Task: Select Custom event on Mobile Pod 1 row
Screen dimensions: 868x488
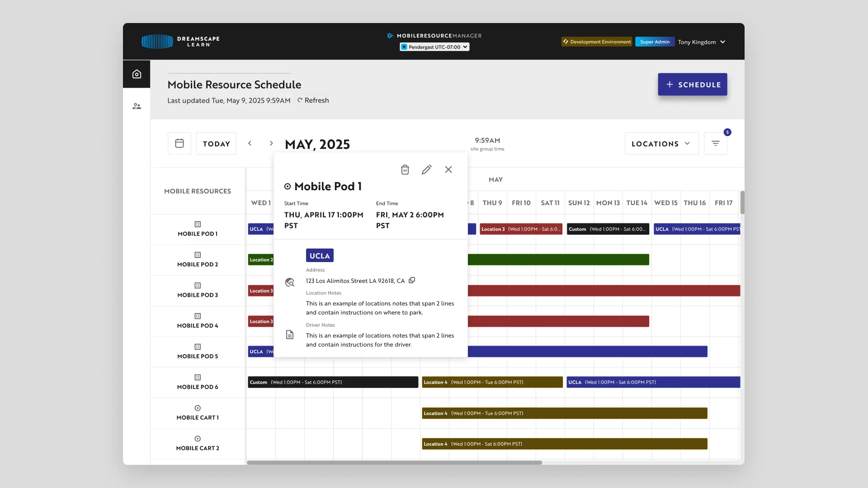Action: point(608,229)
